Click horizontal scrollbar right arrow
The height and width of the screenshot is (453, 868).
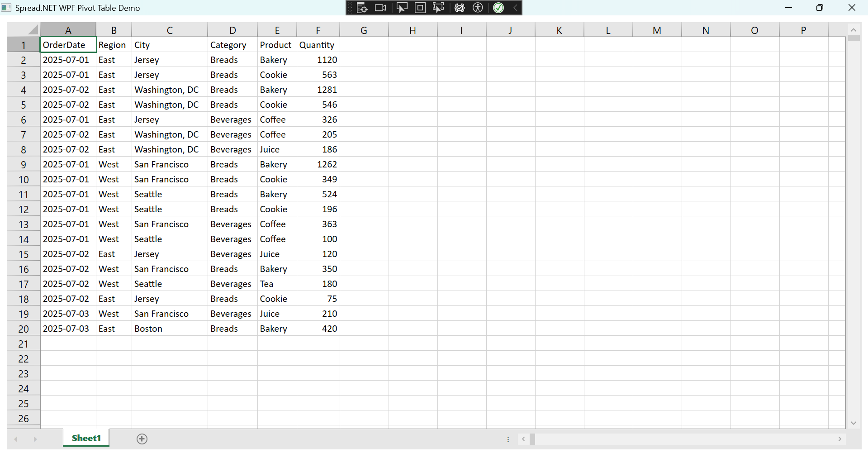tap(840, 439)
